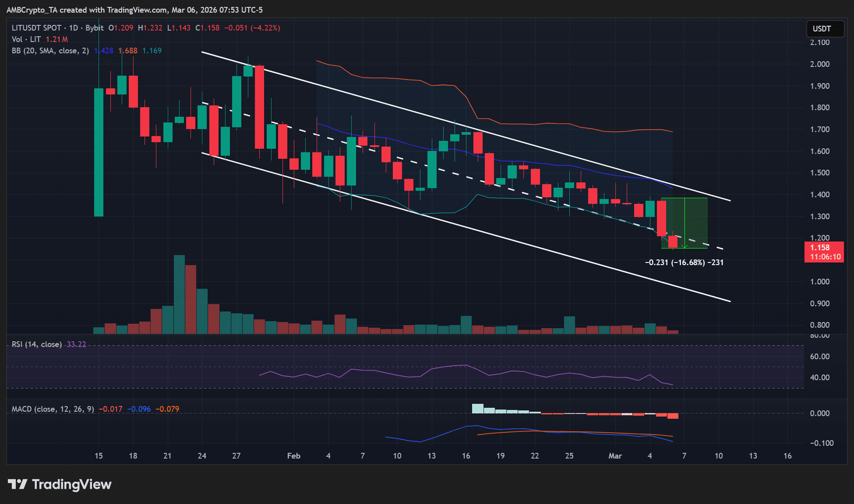Screen dimensions: 854x504
Task: Click the MACD (close, 12, 26, 9) label
Action: [53, 409]
